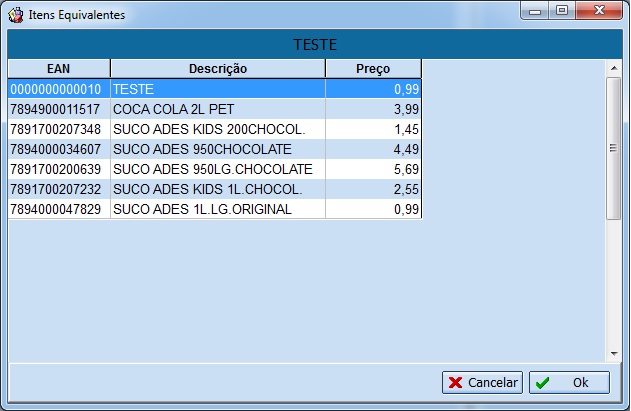Maximize the Itens Equivalentes window
This screenshot has height=411, width=631.
pos(562,10)
